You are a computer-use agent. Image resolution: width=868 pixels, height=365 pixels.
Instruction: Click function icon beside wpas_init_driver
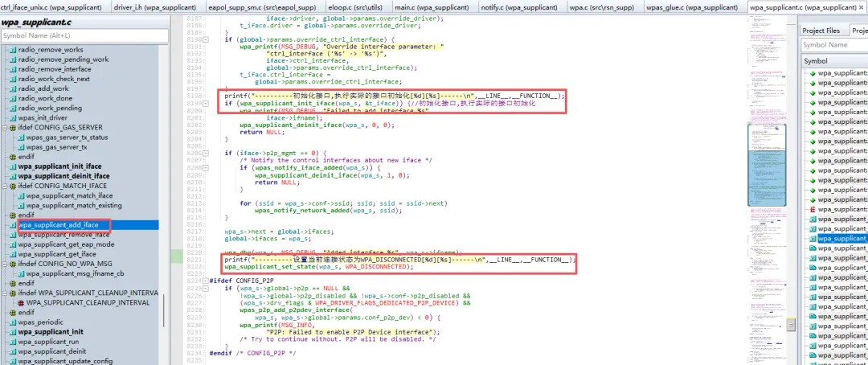click(x=14, y=118)
